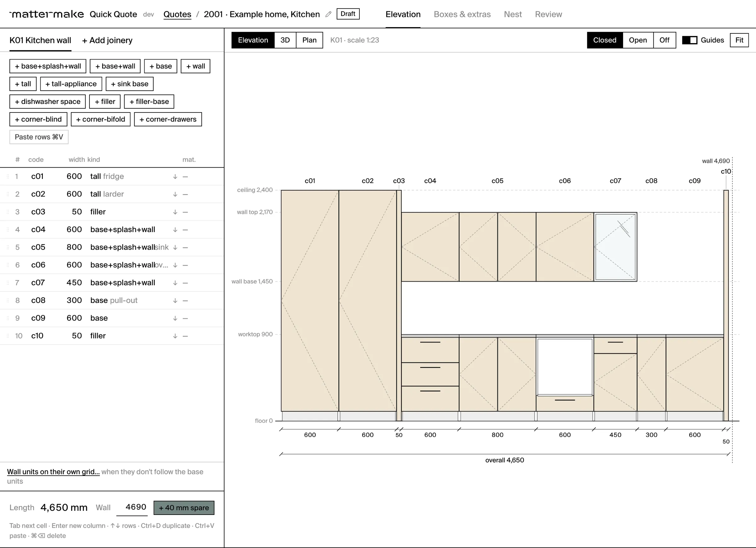Screen dimensions: 756x548
Task: Open the Boxes & extras tab
Action: (x=462, y=14)
